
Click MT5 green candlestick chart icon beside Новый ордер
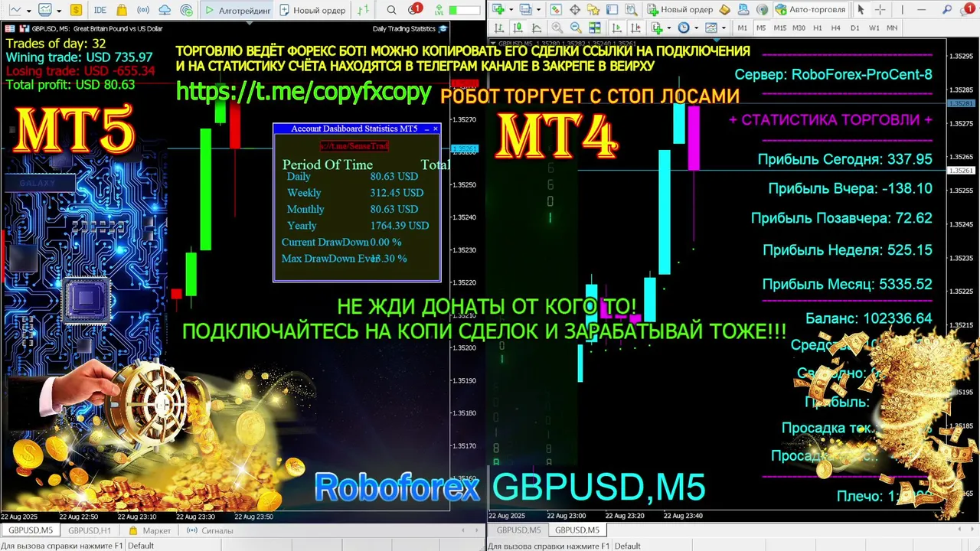pyautogui.click(x=364, y=10)
